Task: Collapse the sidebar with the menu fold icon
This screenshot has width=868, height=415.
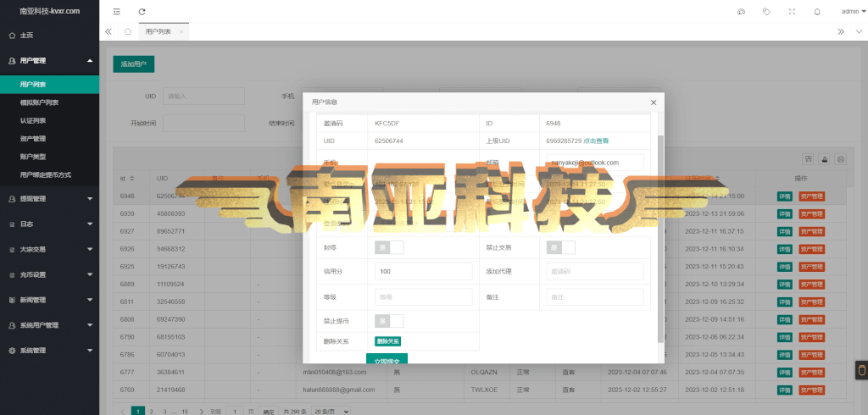Action: 116,12
